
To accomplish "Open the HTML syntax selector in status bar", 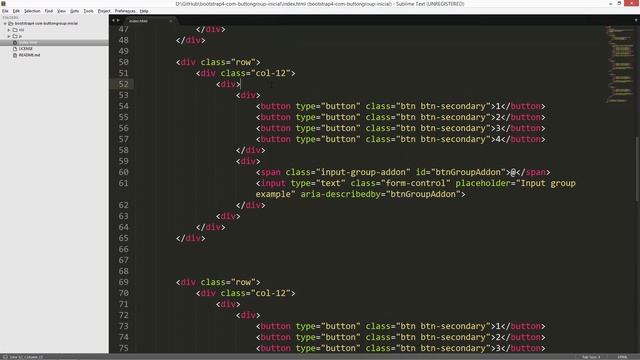I will [x=622, y=357].
